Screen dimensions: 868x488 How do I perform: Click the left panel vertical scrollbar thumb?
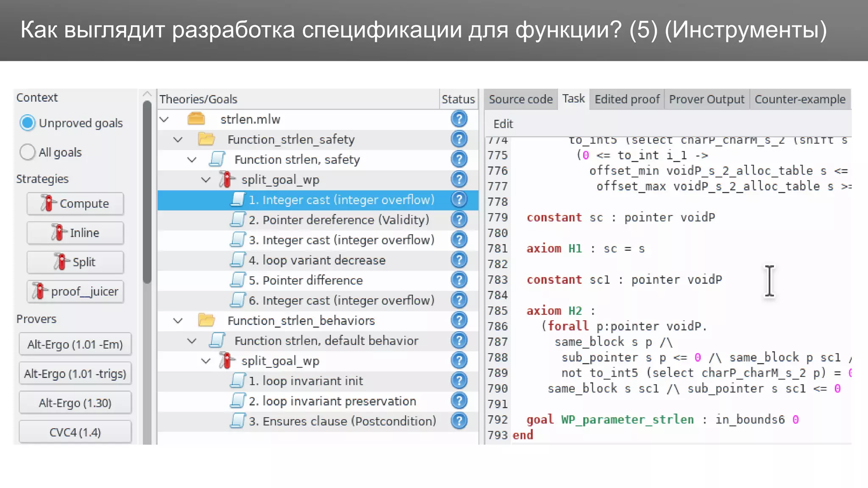point(147,191)
